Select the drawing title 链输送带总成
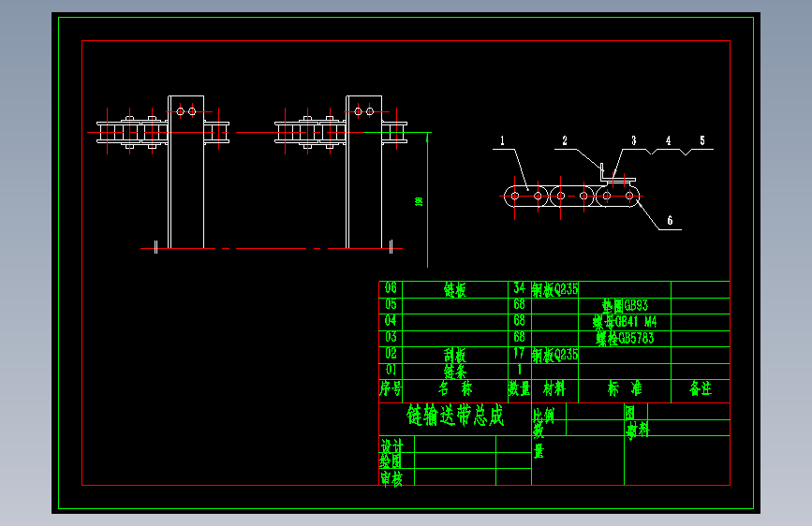The height and width of the screenshot is (526, 812). [455, 416]
